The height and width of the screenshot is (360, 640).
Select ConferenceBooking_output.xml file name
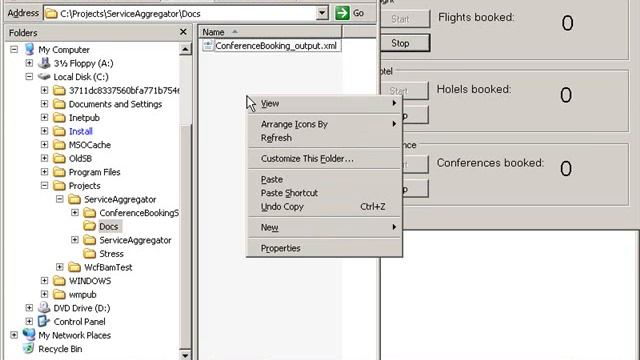276,46
